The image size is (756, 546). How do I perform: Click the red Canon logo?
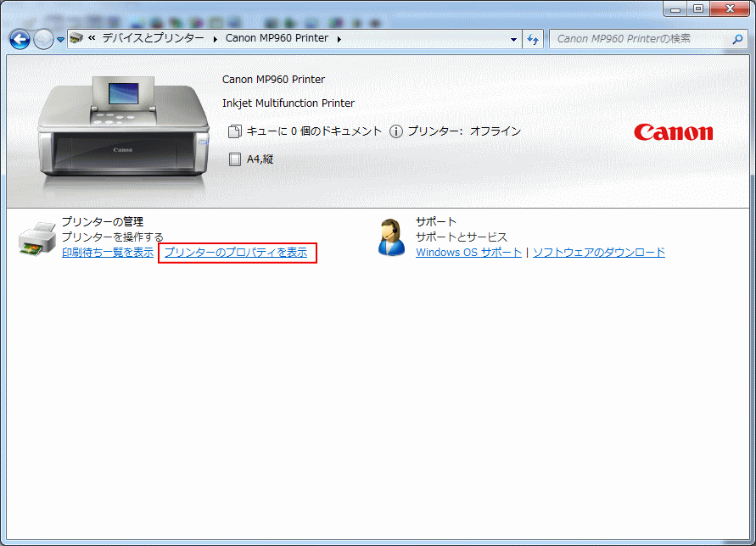pyautogui.click(x=673, y=132)
